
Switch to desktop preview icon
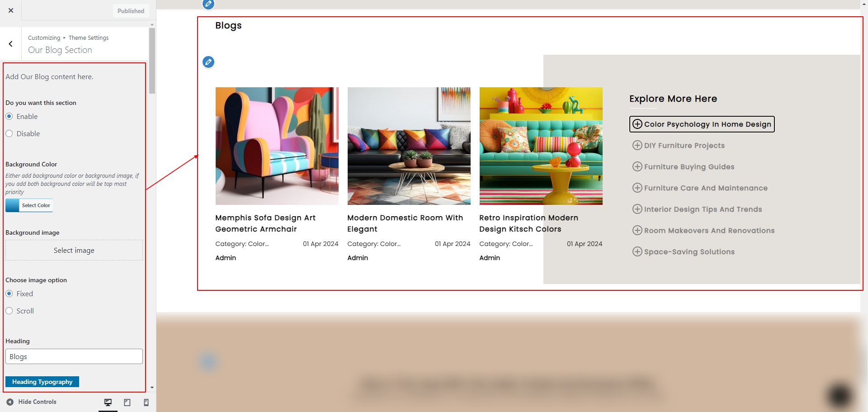108,402
